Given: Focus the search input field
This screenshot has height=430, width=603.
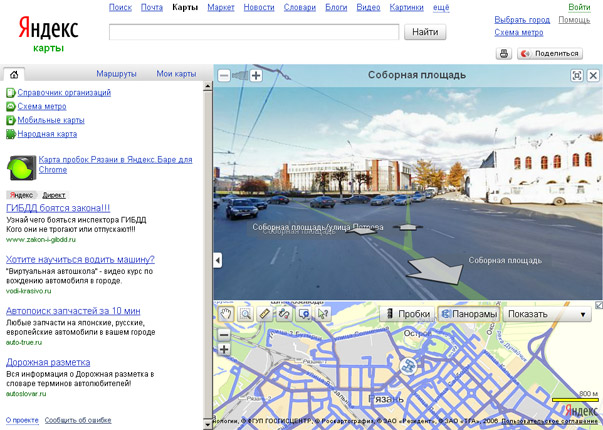Looking at the screenshot, I should (x=254, y=32).
